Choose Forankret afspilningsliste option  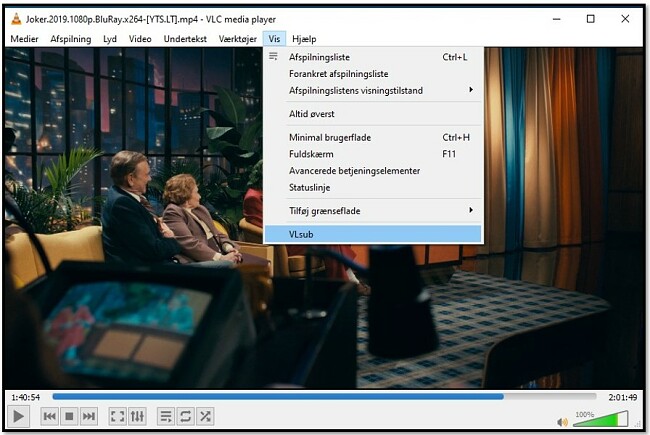coord(373,74)
